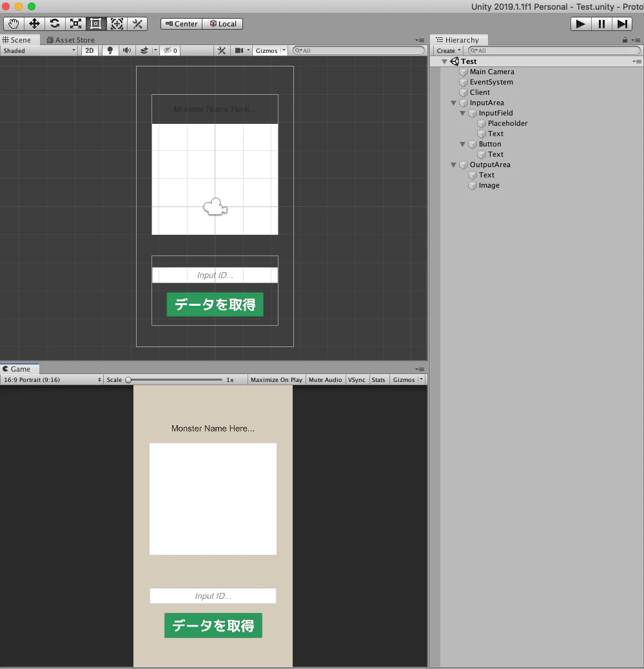Image resolution: width=644 pixels, height=669 pixels.
Task: Select the Scale tool
Action: (x=75, y=23)
